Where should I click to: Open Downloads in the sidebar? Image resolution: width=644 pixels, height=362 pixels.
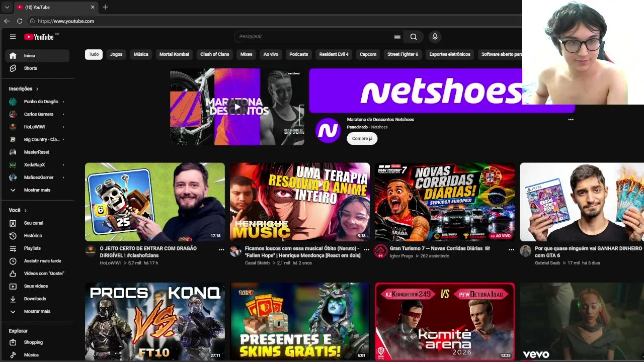(37, 299)
